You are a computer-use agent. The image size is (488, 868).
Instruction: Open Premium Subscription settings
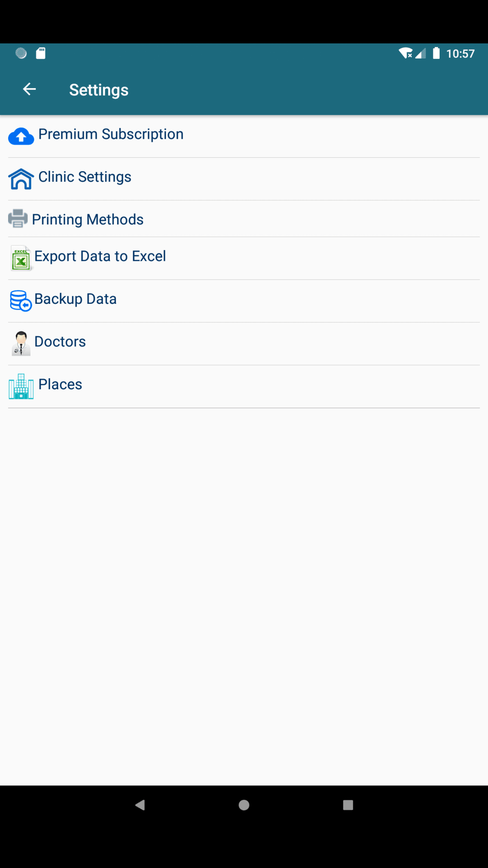(111, 134)
